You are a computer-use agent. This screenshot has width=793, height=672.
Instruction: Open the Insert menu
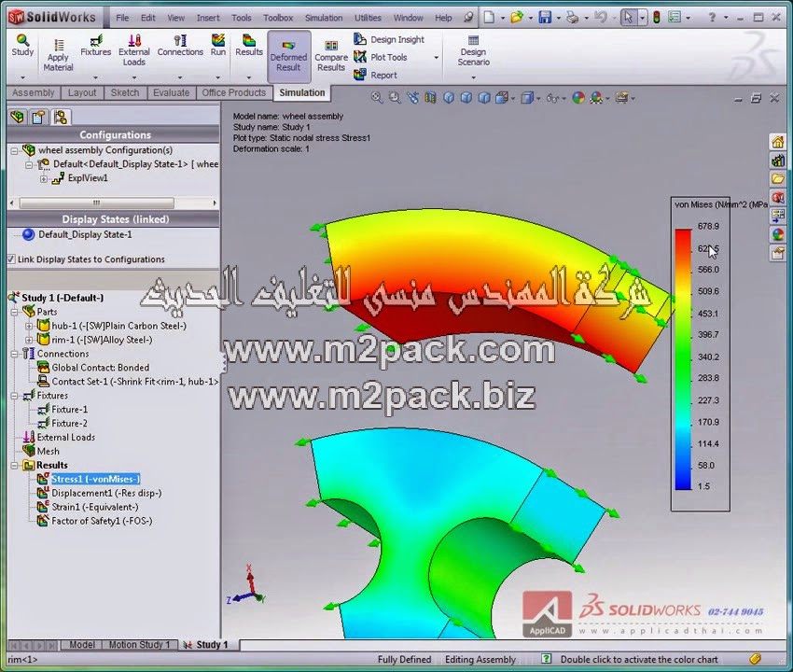pos(208,18)
